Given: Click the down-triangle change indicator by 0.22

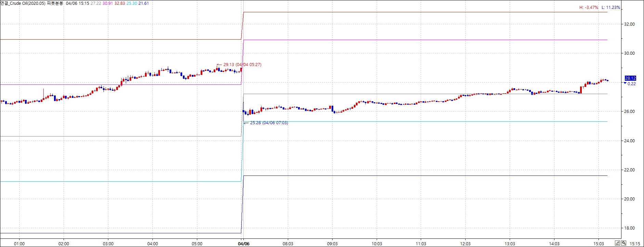Looking at the screenshot, I should tap(625, 83).
